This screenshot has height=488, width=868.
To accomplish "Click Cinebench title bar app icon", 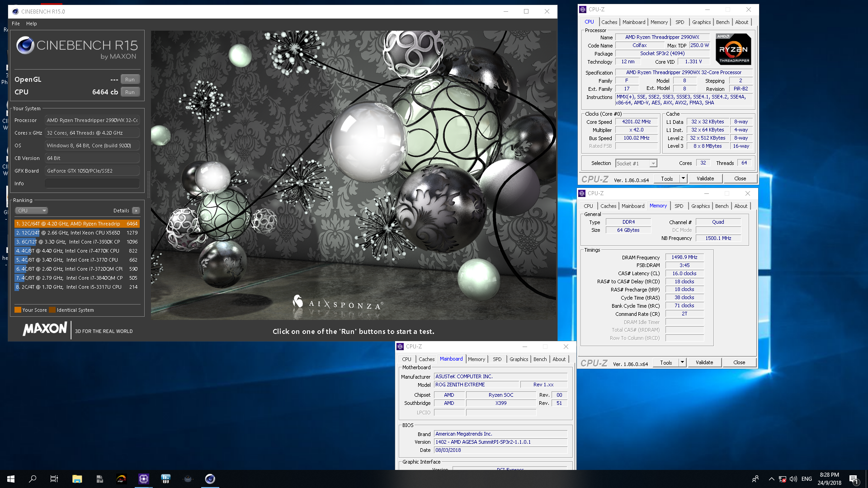I will coord(15,11).
